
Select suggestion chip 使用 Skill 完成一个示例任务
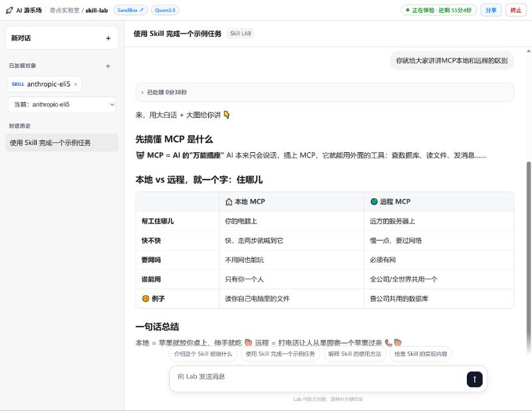280,354
